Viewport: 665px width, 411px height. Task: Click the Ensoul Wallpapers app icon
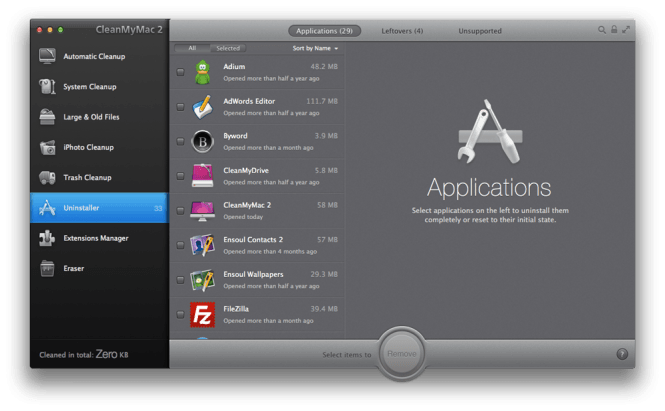click(x=202, y=280)
